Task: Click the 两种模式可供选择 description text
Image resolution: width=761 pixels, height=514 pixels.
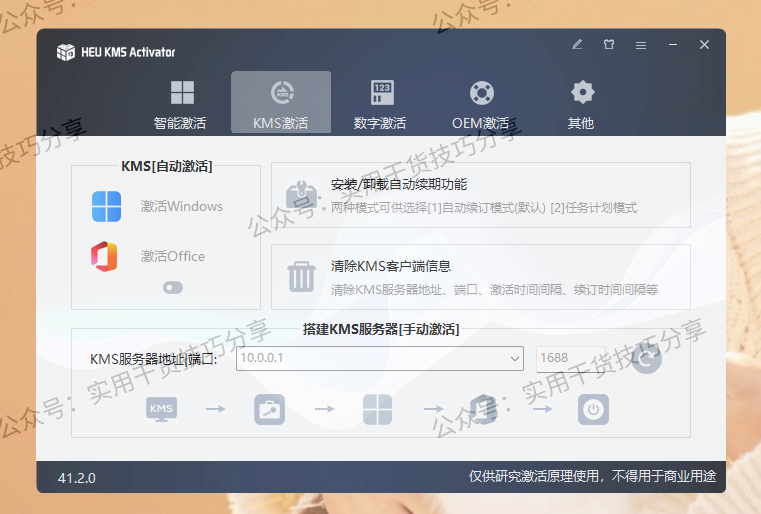Action: (483, 208)
